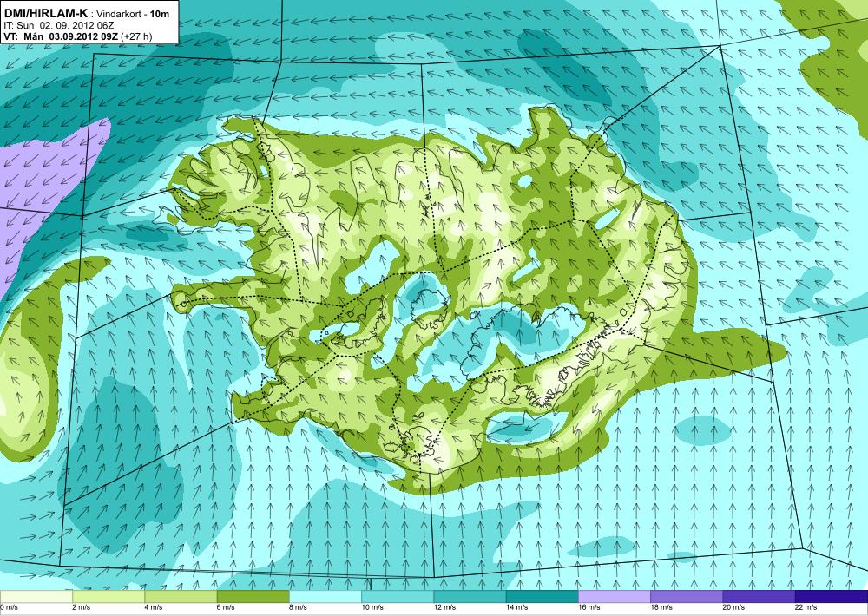Click the dark navy 22 m/s legend swatch
The image size is (868, 616).
point(832,597)
